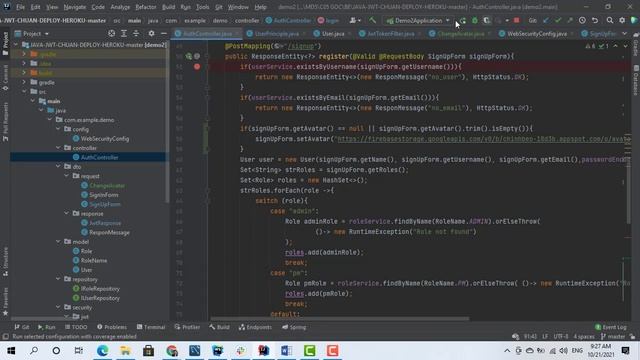Screen dimensions: 640x360
Task: Hide the Project panel with minimize icon
Action: click(x=164, y=33)
